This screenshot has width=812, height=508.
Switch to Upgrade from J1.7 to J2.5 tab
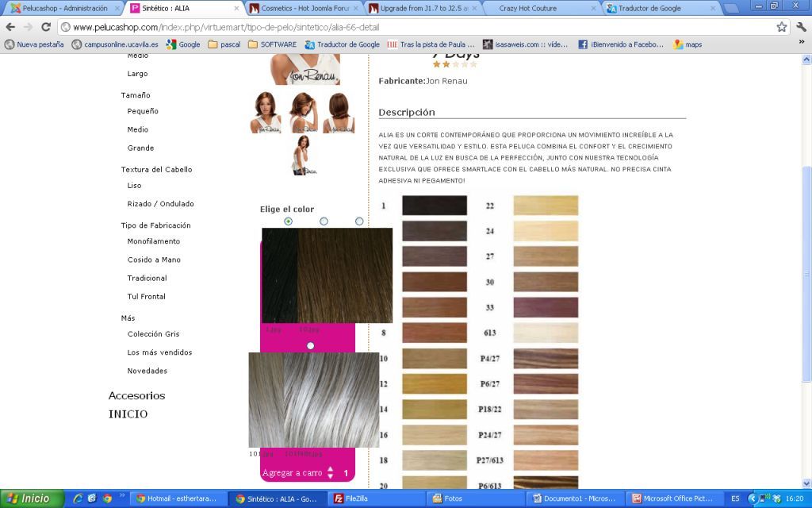click(423, 8)
